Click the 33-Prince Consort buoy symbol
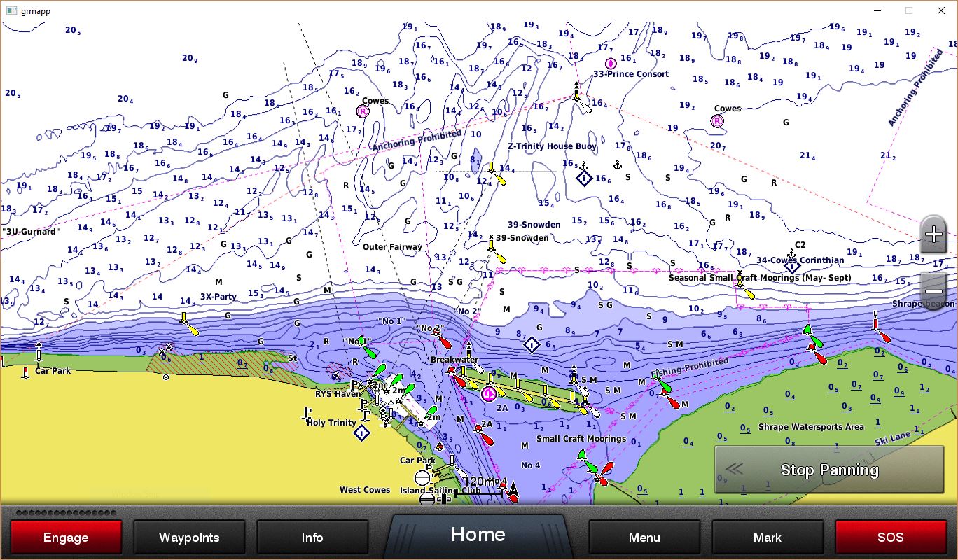The height and width of the screenshot is (560, 958). click(611, 64)
